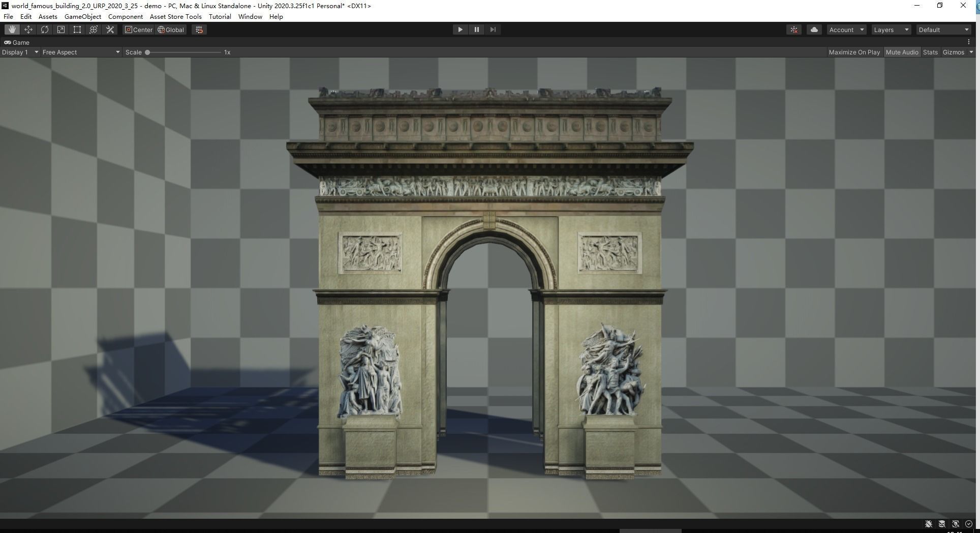Open the Help menu
Viewport: 980px width, 533px height.
(x=276, y=16)
